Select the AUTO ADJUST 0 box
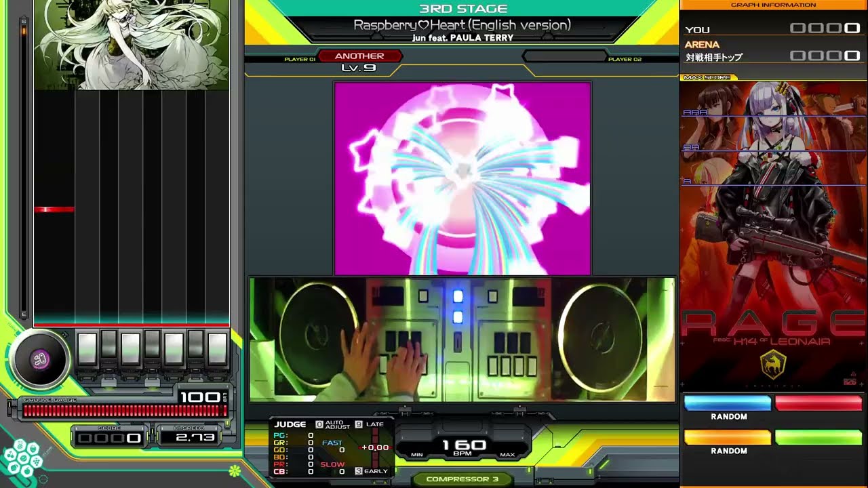The image size is (868, 488). 319,424
